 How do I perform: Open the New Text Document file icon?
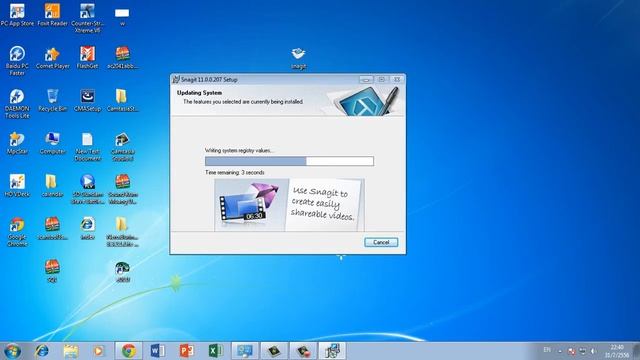[87, 147]
